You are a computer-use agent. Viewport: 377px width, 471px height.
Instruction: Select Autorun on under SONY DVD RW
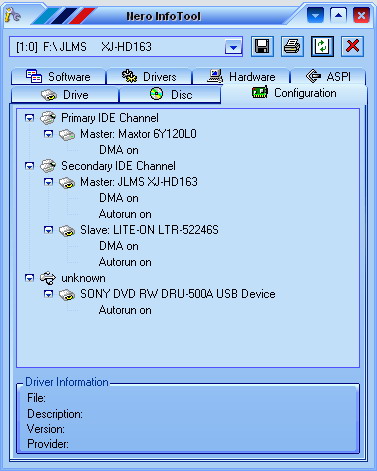[x=125, y=310]
